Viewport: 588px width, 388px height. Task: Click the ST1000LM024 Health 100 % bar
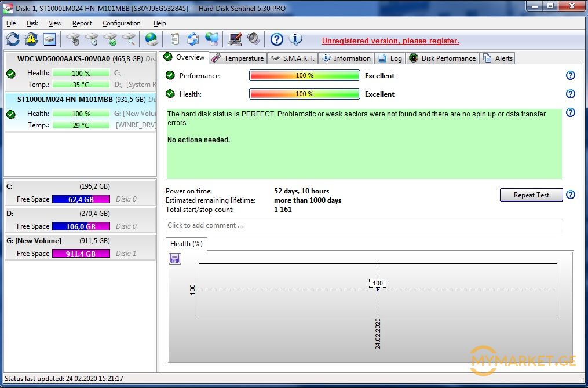pyautogui.click(x=81, y=113)
